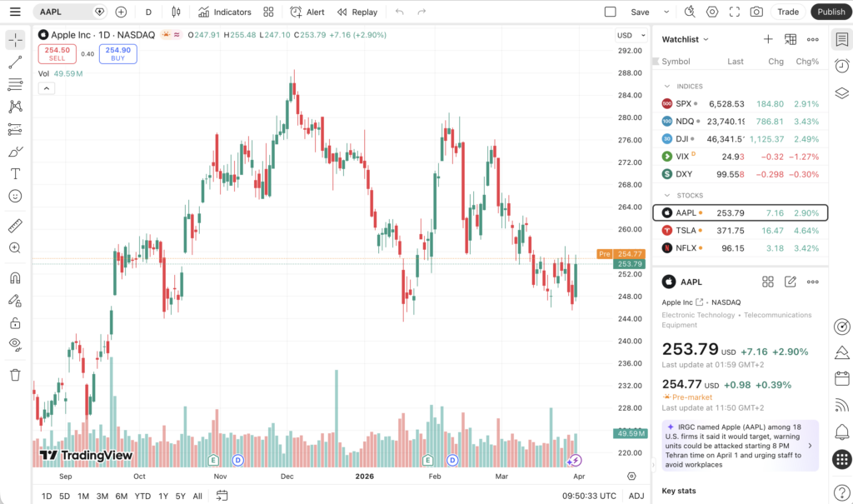Select the Text drawing tool
The height and width of the screenshot is (504, 853).
[15, 173]
